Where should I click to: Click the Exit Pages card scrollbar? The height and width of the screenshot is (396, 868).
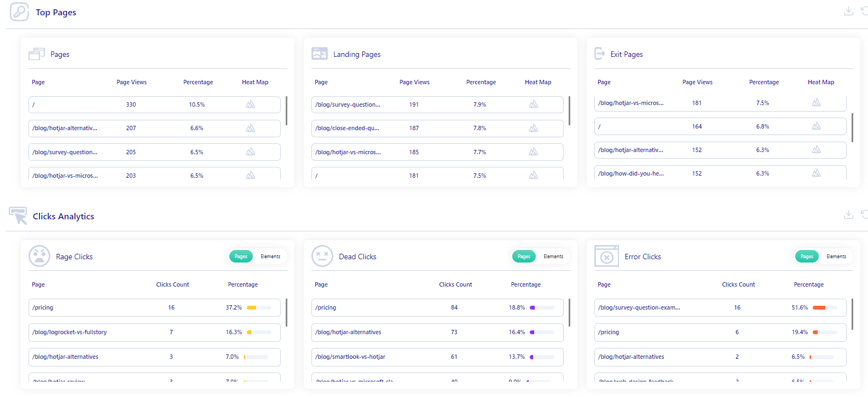(852, 127)
